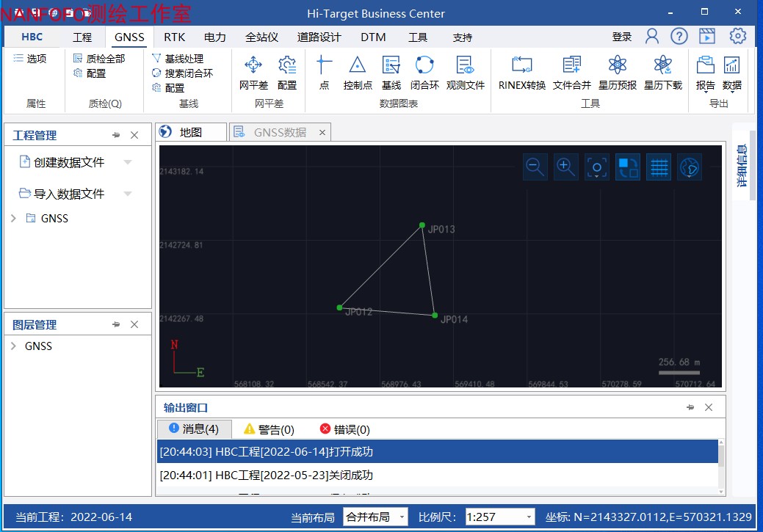The width and height of the screenshot is (763, 532).
Task: Expand the 导入数据文件 dropdown arrow
Action: pyautogui.click(x=128, y=194)
